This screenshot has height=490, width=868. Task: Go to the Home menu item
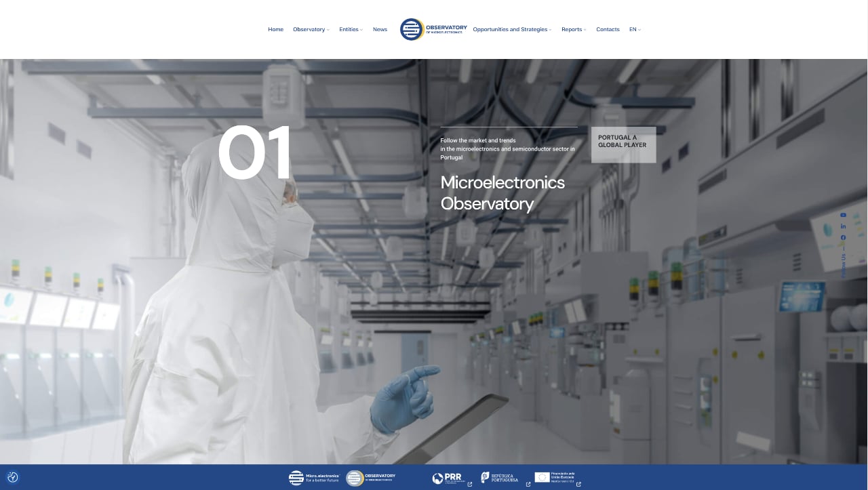(x=275, y=29)
